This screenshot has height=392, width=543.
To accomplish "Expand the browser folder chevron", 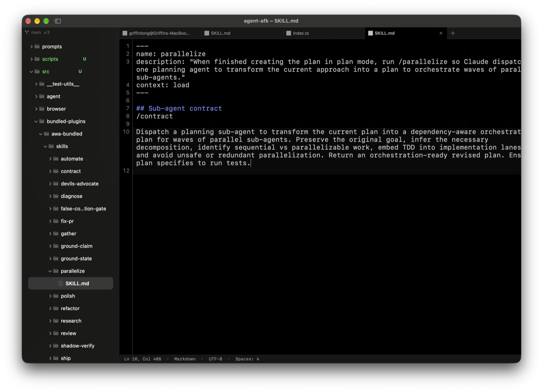I will (x=36, y=109).
